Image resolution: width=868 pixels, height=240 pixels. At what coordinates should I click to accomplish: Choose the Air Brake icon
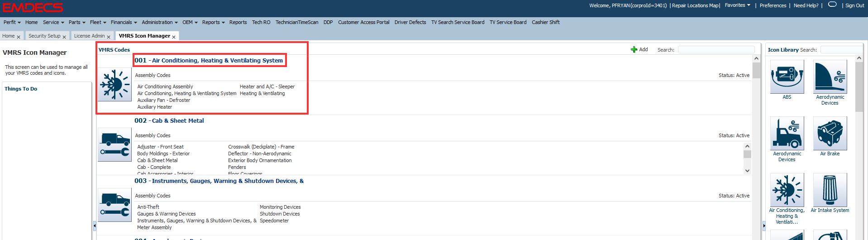click(830, 133)
